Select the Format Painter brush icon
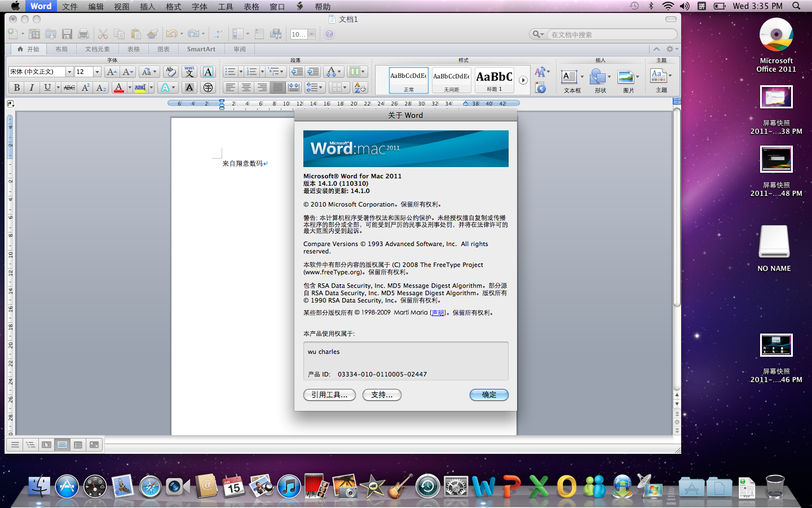 click(152, 34)
